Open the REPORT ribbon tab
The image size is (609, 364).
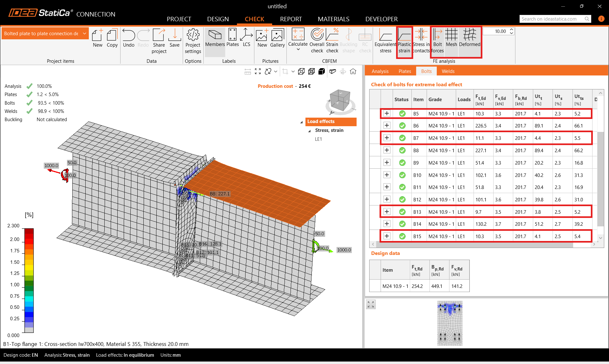tap(291, 19)
